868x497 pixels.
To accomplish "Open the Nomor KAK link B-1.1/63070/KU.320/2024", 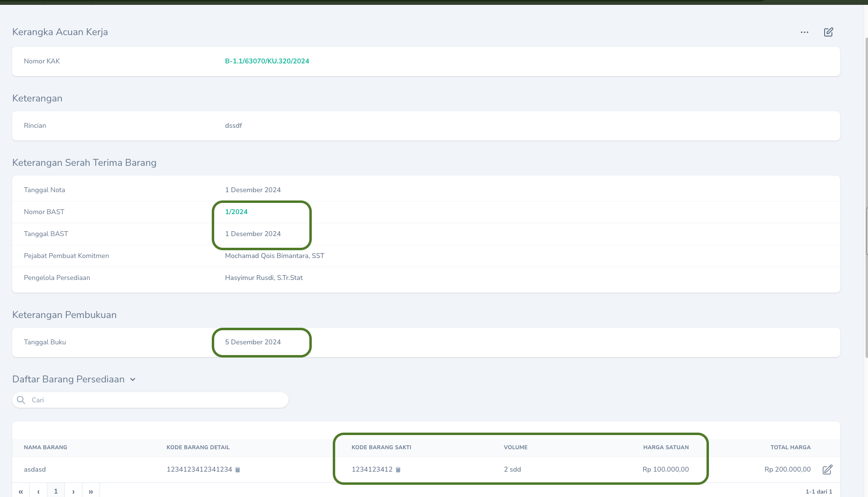I will coord(267,61).
